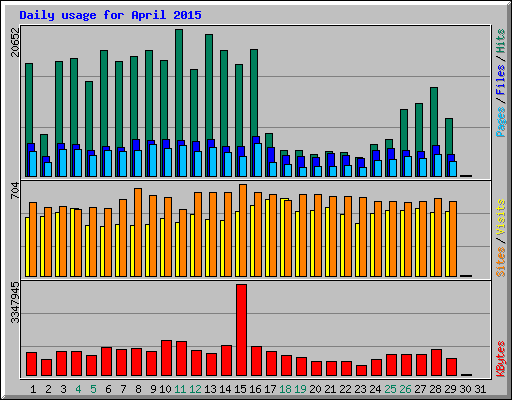Screen dimensions: 512x400
Task: Click green weekend day label 25
Action: (391, 389)
